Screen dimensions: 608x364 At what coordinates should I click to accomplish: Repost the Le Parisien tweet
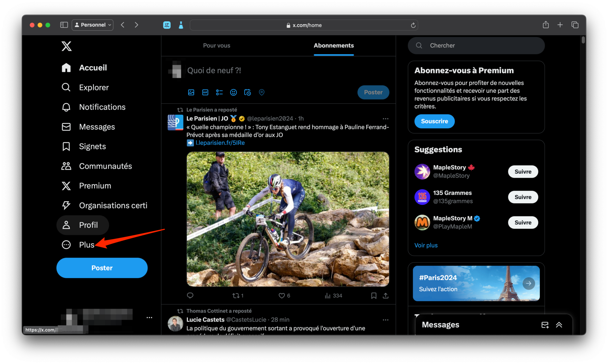pos(236,296)
